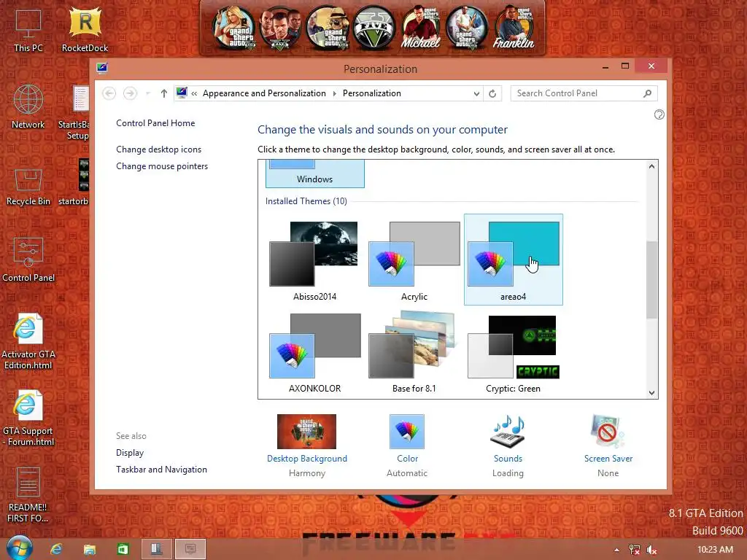747x560 pixels.
Task: Open Network desktop icon
Action: click(28, 106)
